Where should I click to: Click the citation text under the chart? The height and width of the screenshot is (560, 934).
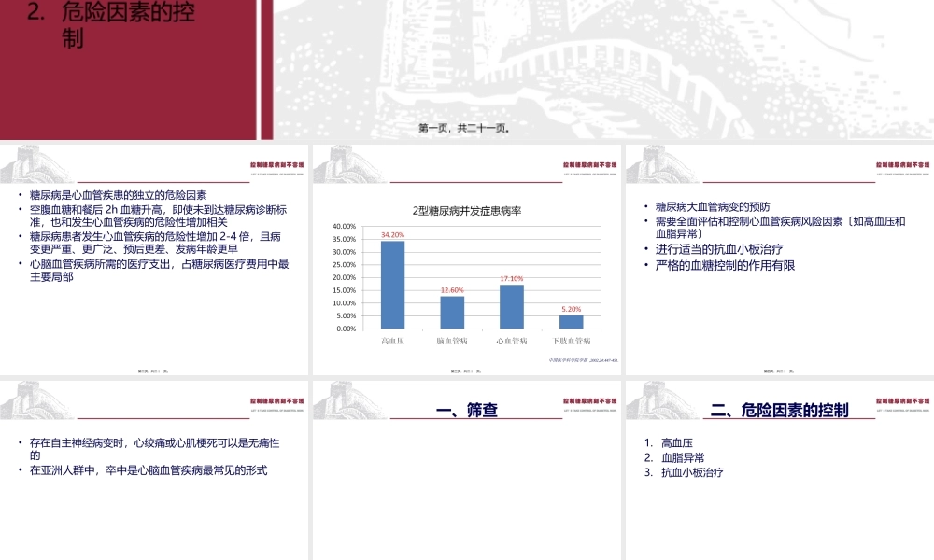click(583, 360)
